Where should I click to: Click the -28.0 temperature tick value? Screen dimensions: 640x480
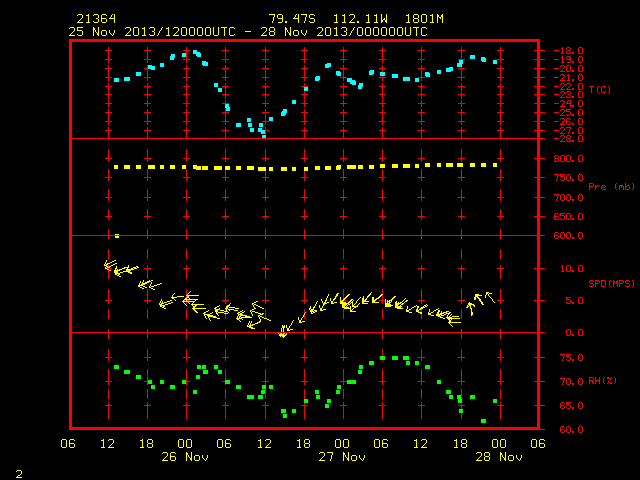point(569,139)
